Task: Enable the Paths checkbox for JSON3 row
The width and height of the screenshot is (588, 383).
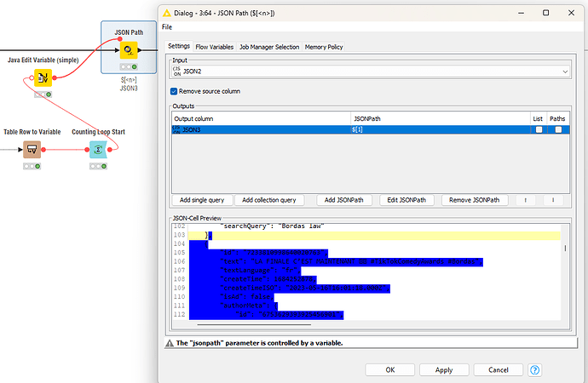Action: click(558, 129)
